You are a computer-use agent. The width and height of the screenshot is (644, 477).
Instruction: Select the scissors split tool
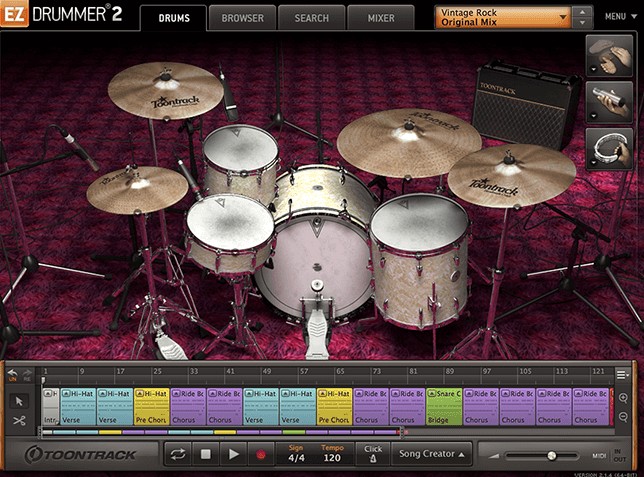(x=19, y=420)
